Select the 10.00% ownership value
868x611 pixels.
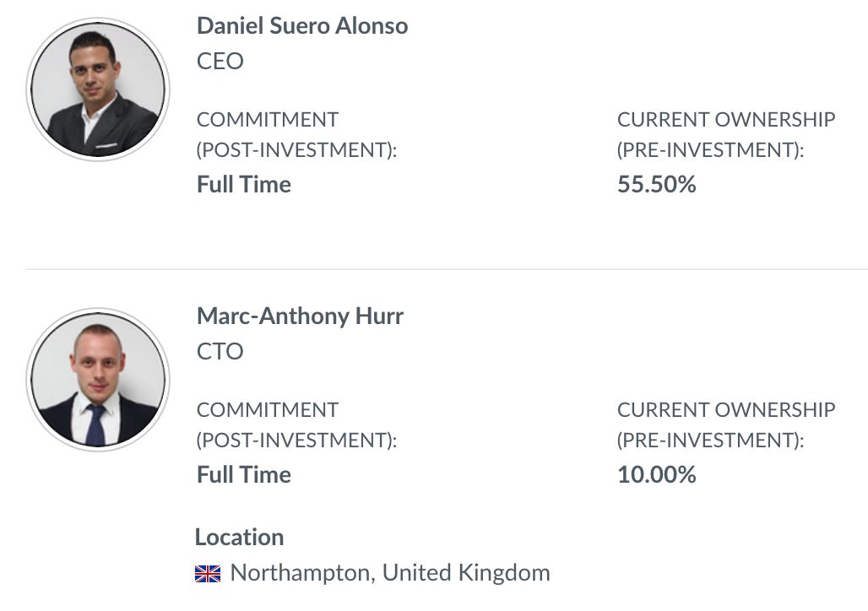(657, 475)
